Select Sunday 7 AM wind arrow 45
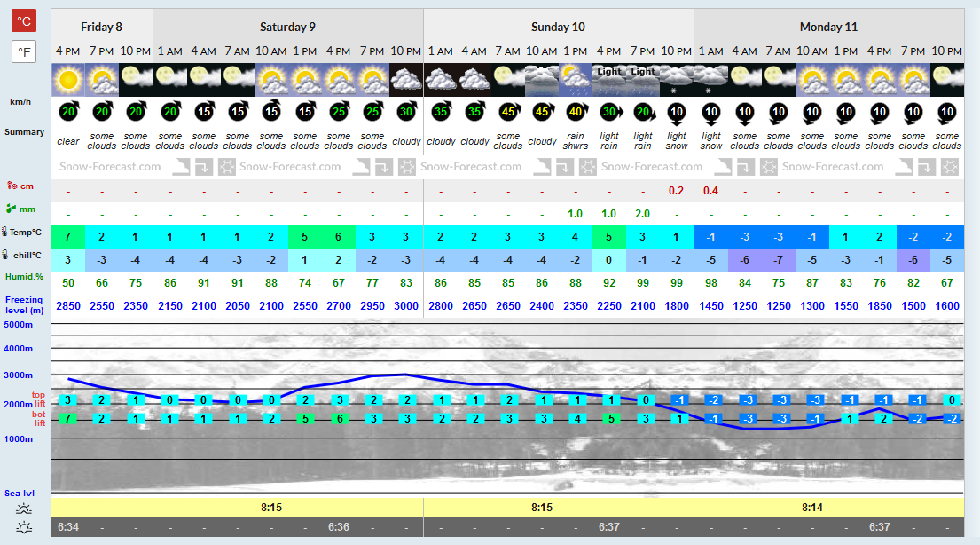 508,111
